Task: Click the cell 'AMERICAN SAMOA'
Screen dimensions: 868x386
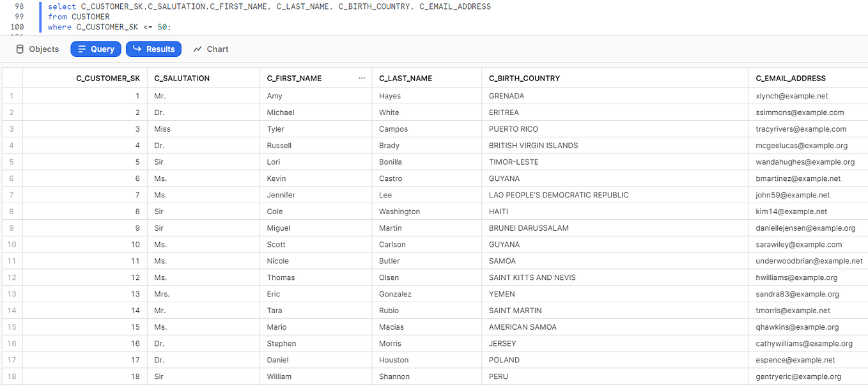Action: click(522, 327)
